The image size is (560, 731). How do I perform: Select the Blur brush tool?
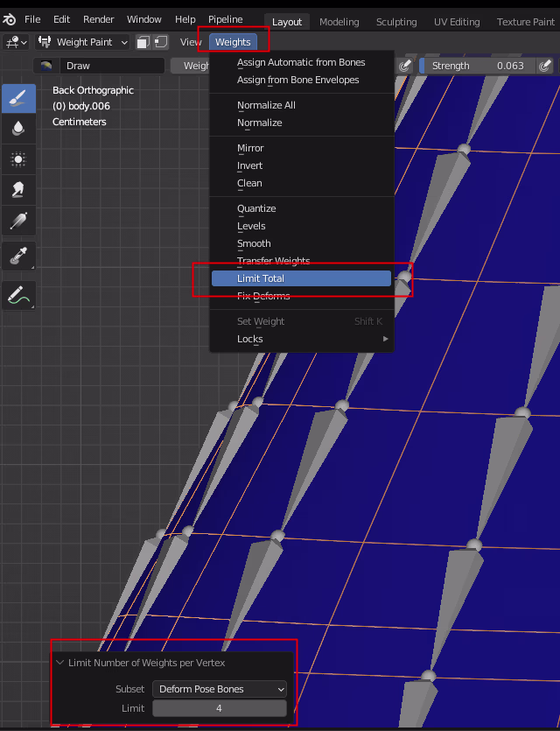pos(18,128)
